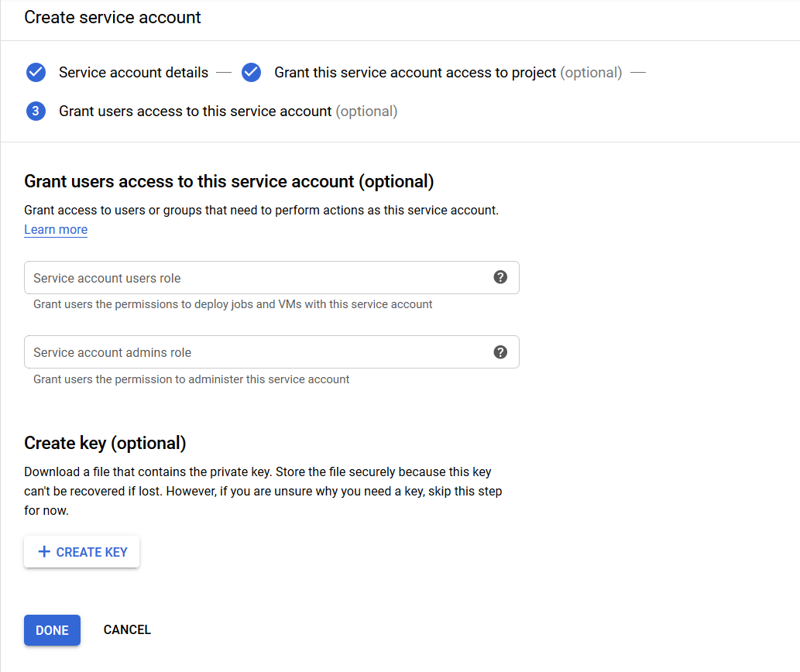Click the hint text about administering this service account
This screenshot has height=672, width=800.
click(191, 379)
